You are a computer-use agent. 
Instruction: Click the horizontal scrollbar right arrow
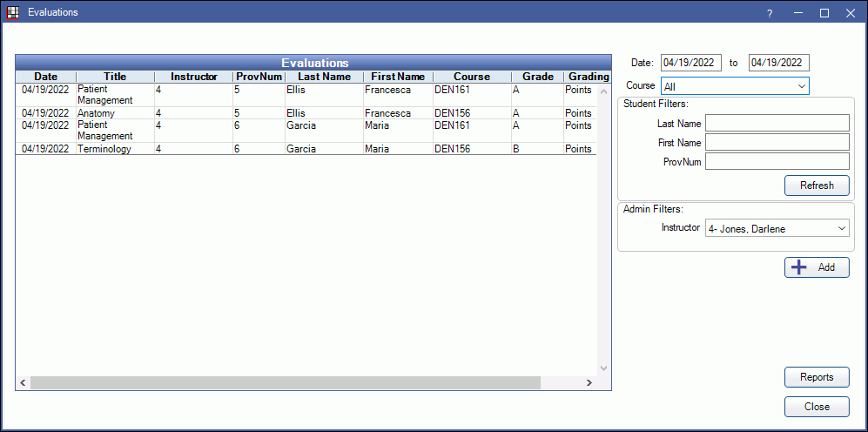click(x=589, y=382)
